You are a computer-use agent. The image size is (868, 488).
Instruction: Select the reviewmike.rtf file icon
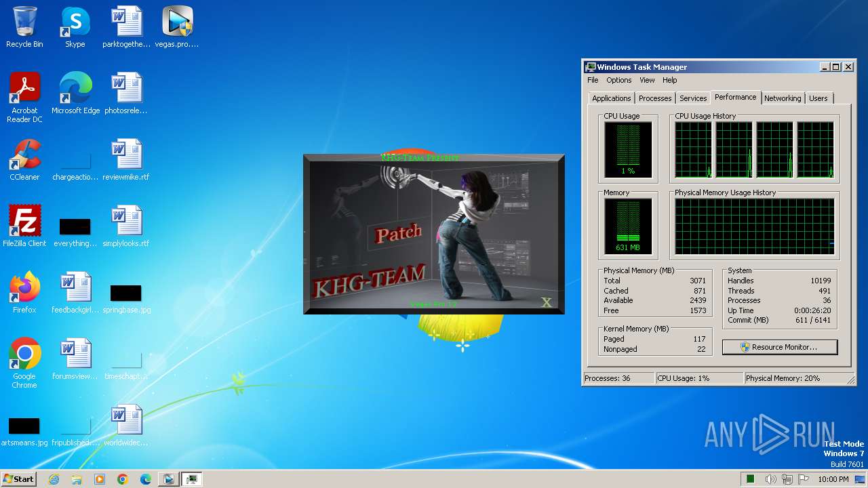[x=126, y=160]
